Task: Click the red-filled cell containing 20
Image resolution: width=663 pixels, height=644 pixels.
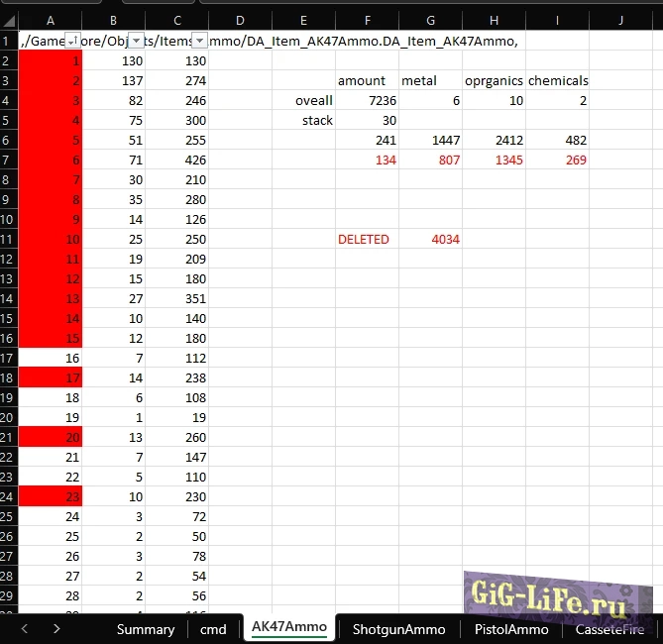Action: click(50, 437)
